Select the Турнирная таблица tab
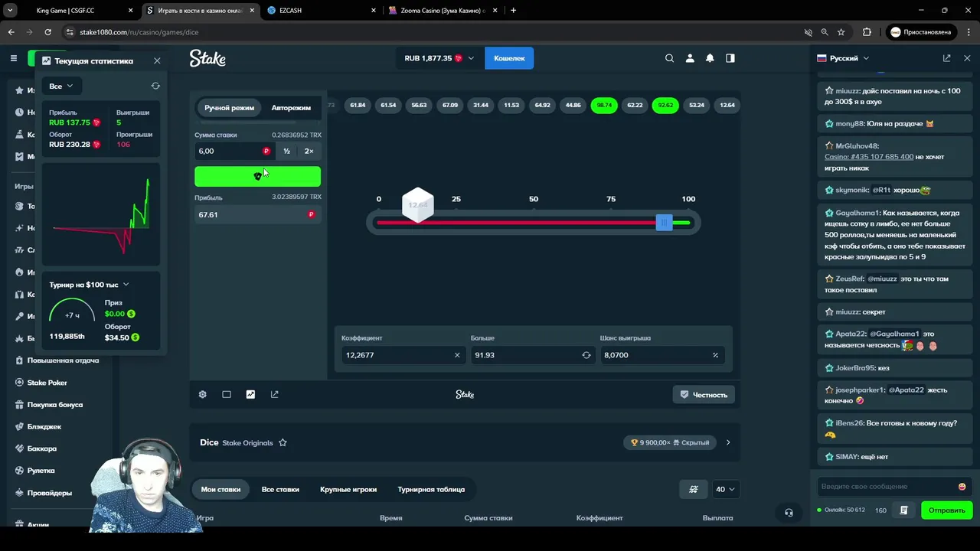 point(431,489)
